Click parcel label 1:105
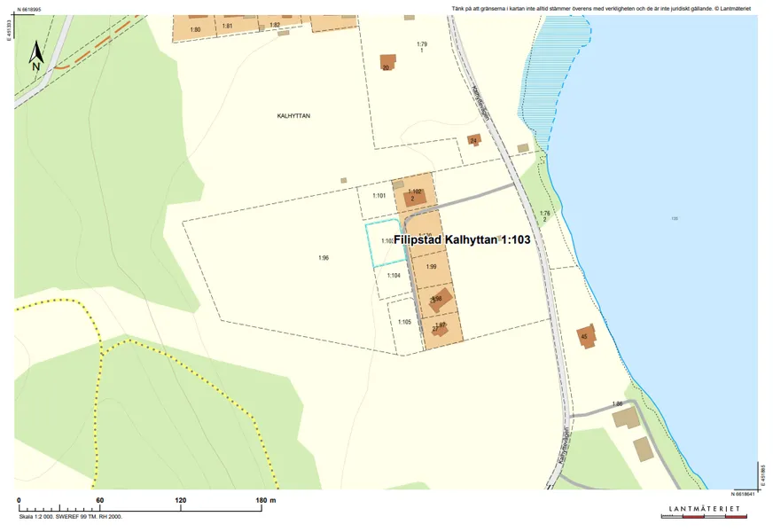 point(404,322)
